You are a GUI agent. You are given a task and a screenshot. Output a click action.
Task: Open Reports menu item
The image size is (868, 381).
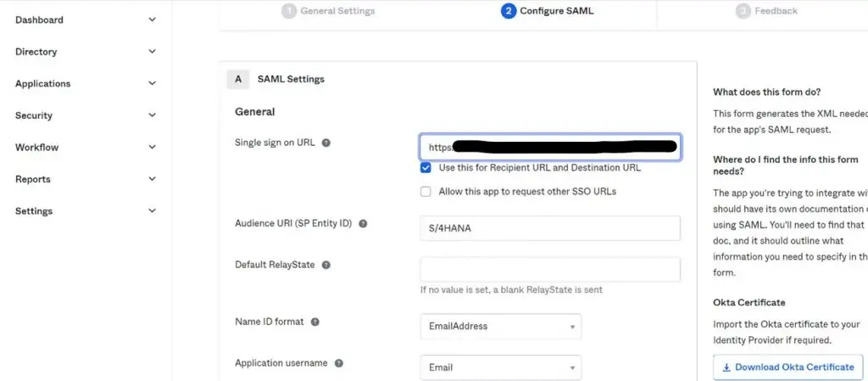click(x=33, y=179)
